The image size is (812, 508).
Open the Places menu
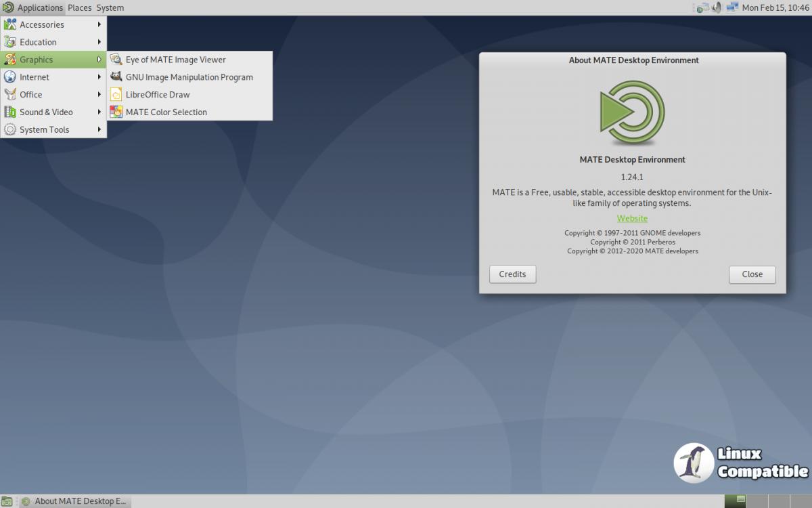(x=79, y=7)
